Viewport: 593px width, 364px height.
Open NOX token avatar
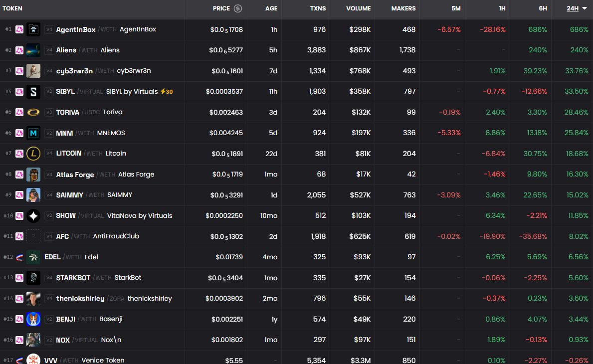pyautogui.click(x=33, y=340)
